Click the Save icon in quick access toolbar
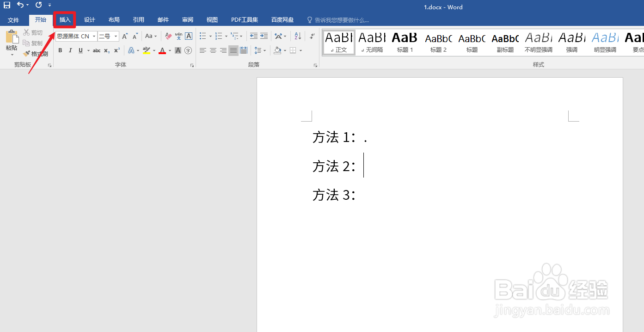This screenshot has width=644, height=332. (7, 5)
